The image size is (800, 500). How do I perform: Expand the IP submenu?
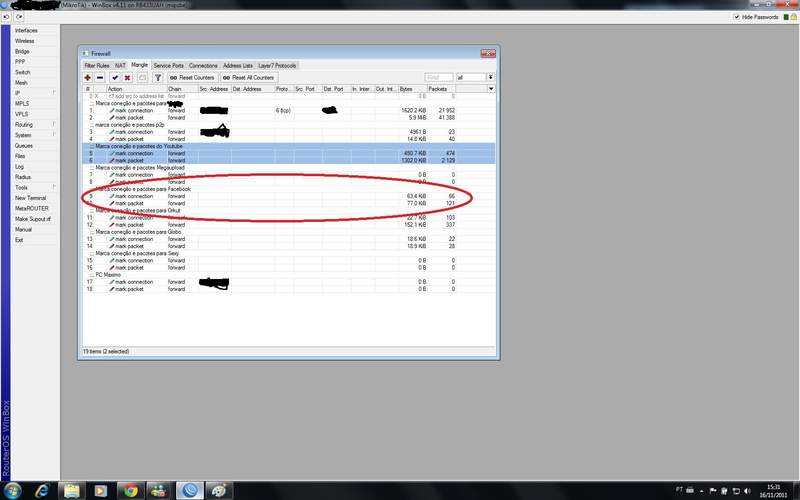(x=35, y=93)
